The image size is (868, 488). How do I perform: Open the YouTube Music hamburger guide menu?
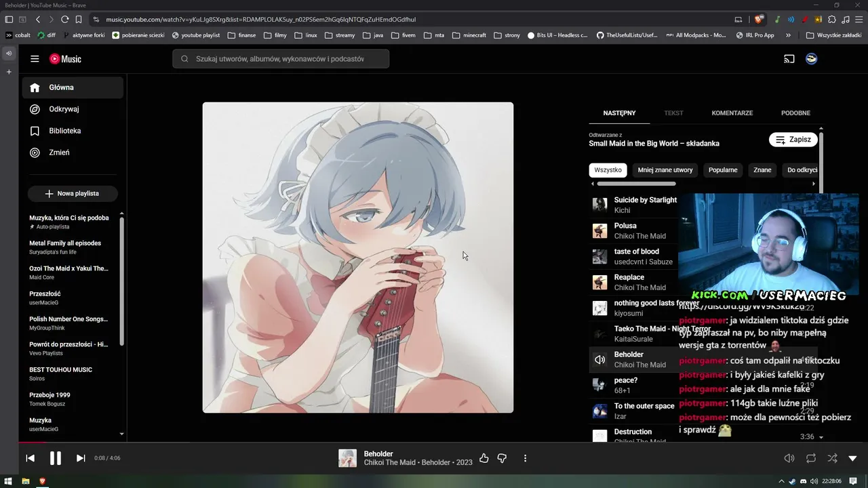coord(35,59)
